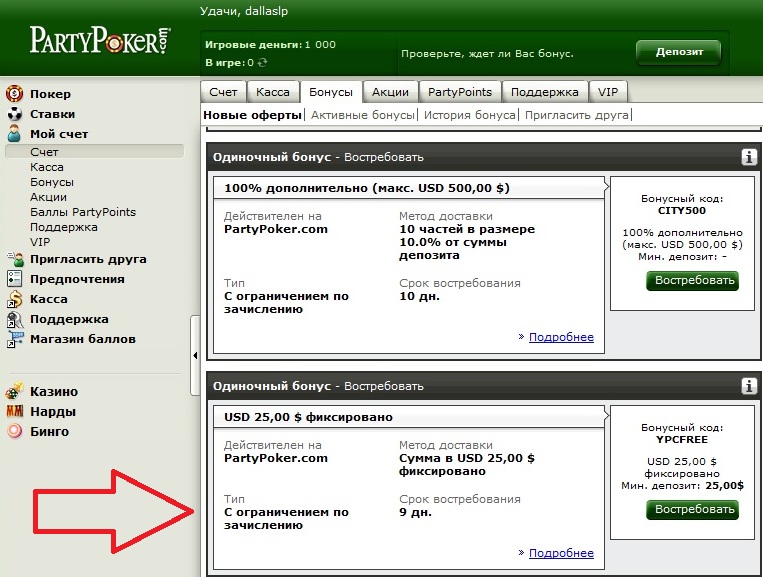Collapse the left sidebar with arrow handle

195,355
